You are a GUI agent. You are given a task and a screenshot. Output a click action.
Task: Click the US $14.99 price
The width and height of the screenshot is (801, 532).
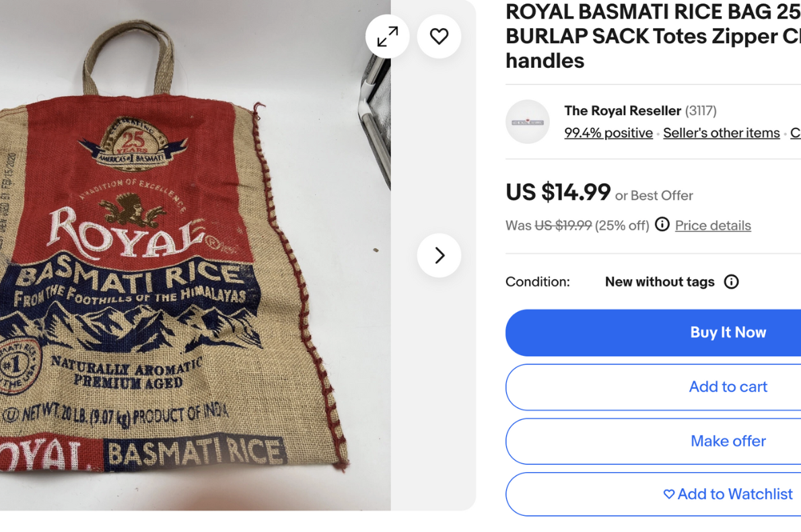[x=558, y=192]
